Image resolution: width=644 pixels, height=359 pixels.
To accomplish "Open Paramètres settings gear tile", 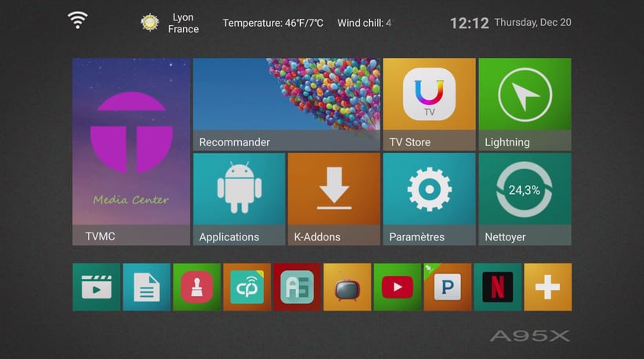I will [x=429, y=200].
